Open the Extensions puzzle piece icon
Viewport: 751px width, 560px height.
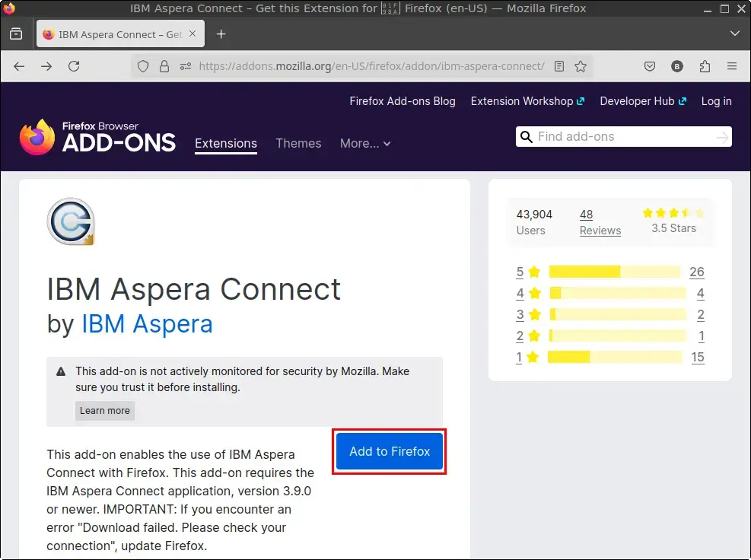point(705,66)
